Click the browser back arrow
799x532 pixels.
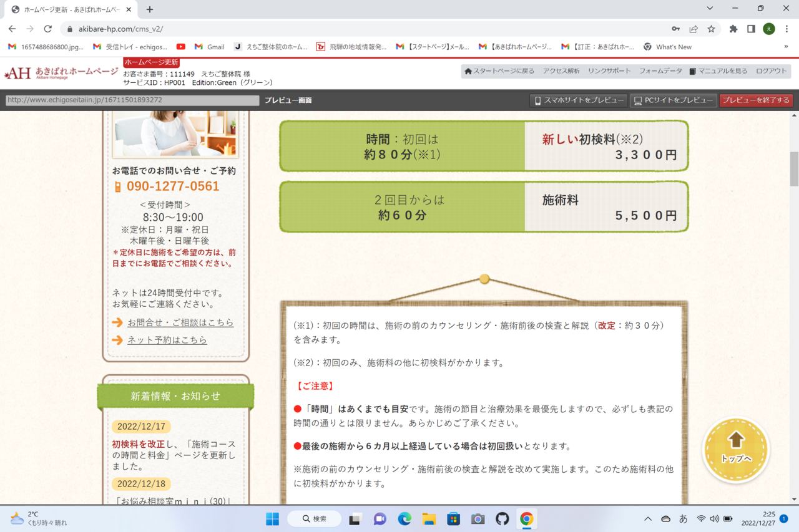pos(12,29)
